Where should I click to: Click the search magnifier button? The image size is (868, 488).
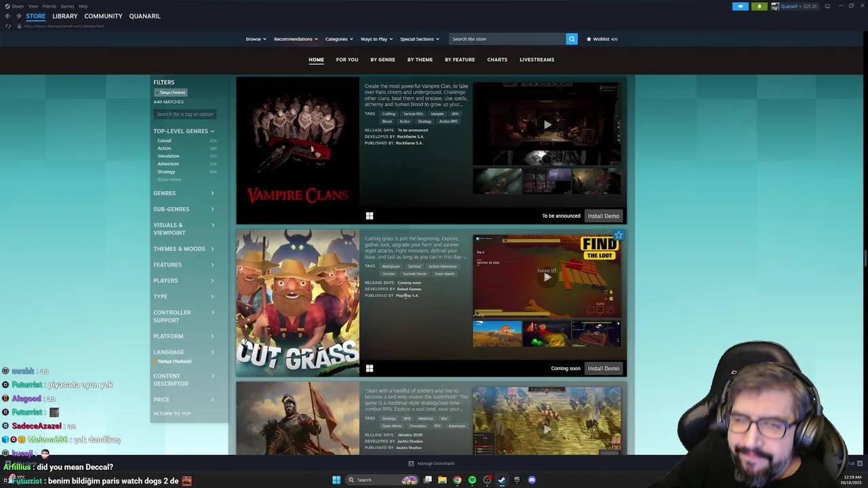coord(572,39)
